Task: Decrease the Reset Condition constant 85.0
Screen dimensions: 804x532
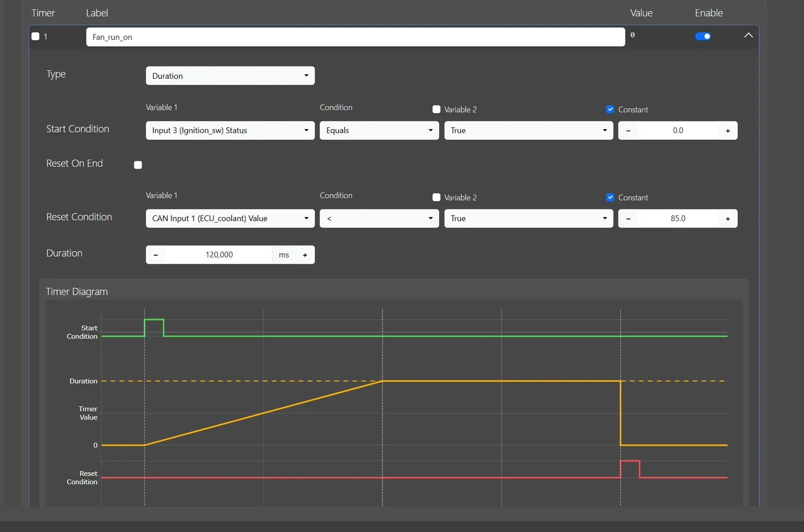Action: (x=628, y=219)
